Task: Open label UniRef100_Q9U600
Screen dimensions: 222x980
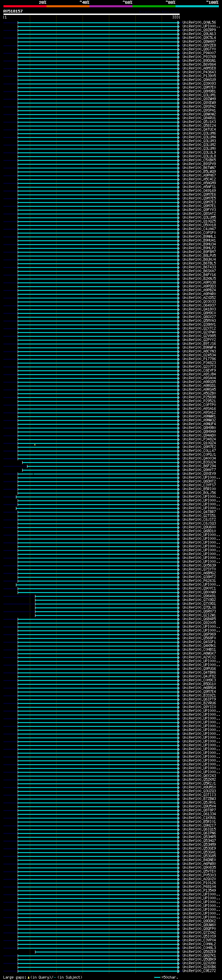Action: tap(199, 527)
